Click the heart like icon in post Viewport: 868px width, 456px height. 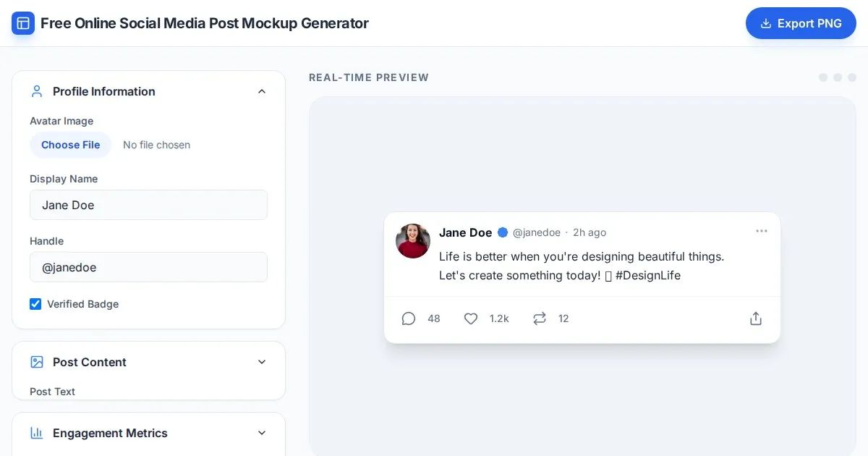coord(471,318)
